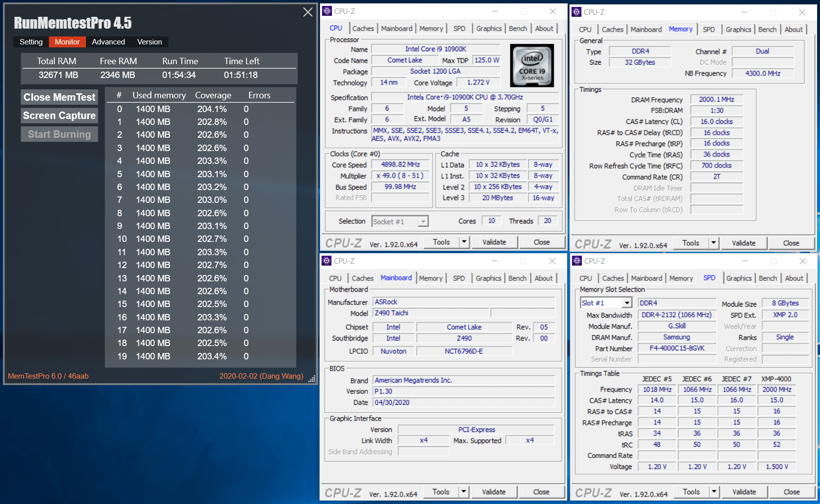Open About tab in Mainboard CPU-Z window
This screenshot has width=820, height=504.
(544, 278)
